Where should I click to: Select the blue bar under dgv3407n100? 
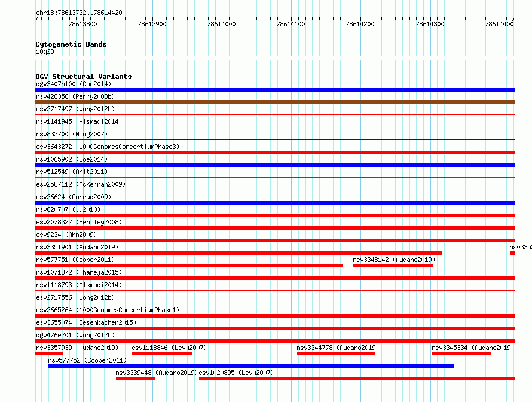pos(275,90)
